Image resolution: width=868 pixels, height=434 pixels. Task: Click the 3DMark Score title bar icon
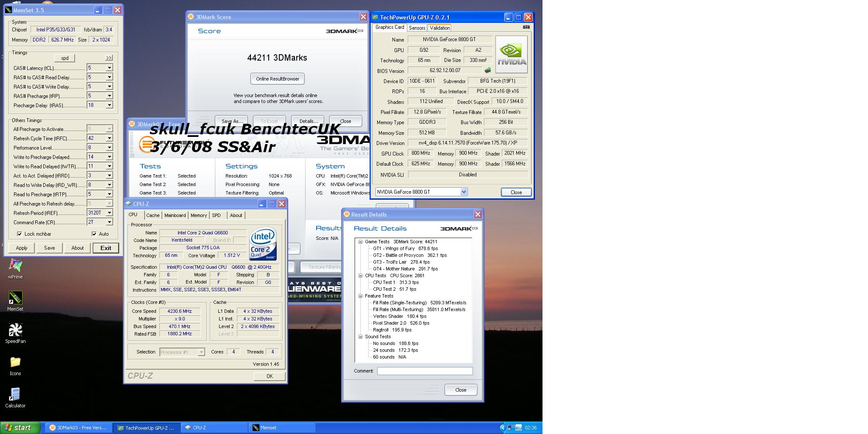click(x=191, y=17)
